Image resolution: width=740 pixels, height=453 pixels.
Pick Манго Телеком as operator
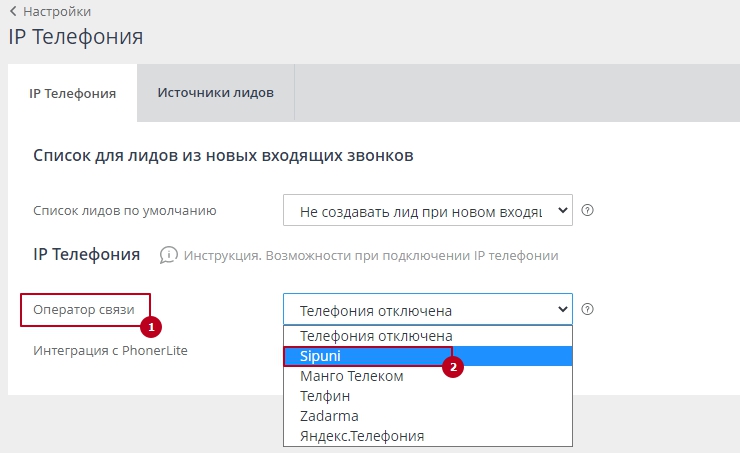[x=352, y=376]
